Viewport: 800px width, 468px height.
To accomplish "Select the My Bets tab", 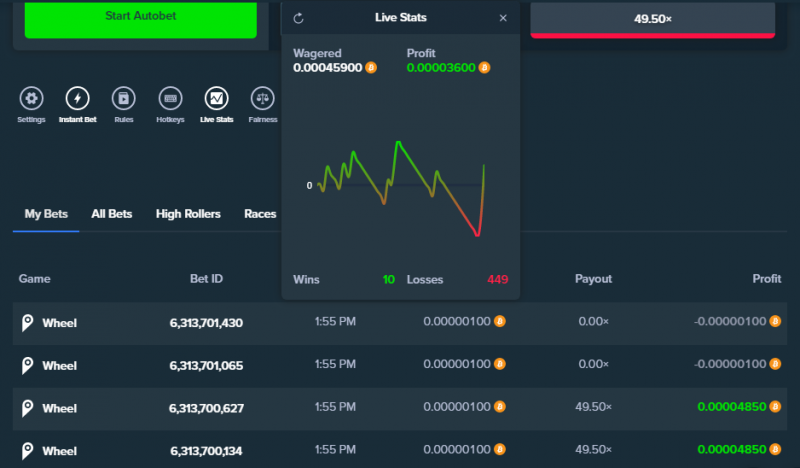I will 46,214.
